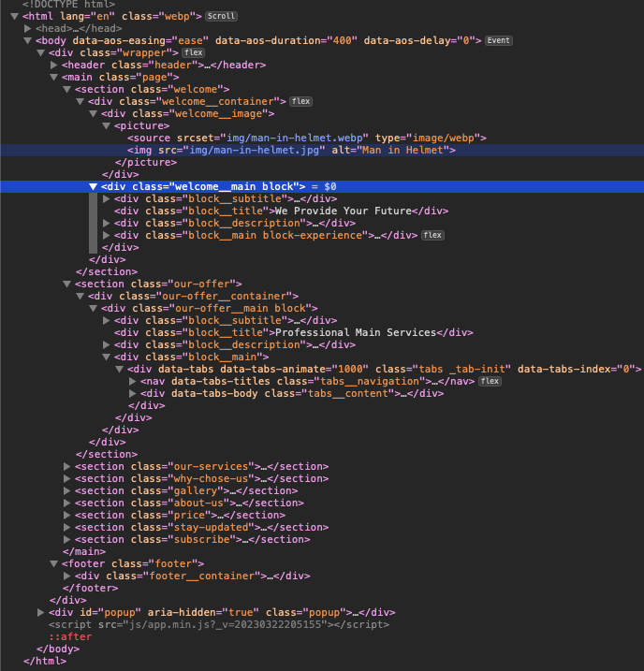This screenshot has width=644, height=671.
Task: Collapse section class="welcome"
Action: [x=66, y=90]
